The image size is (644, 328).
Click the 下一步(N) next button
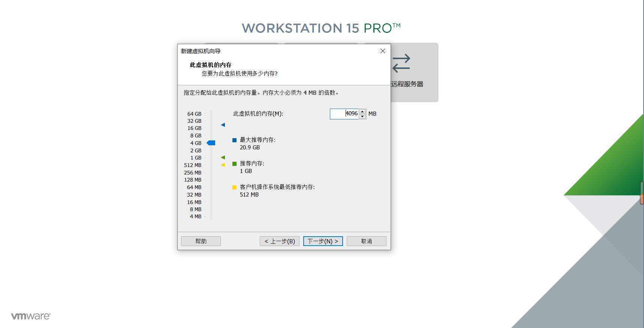coord(323,241)
